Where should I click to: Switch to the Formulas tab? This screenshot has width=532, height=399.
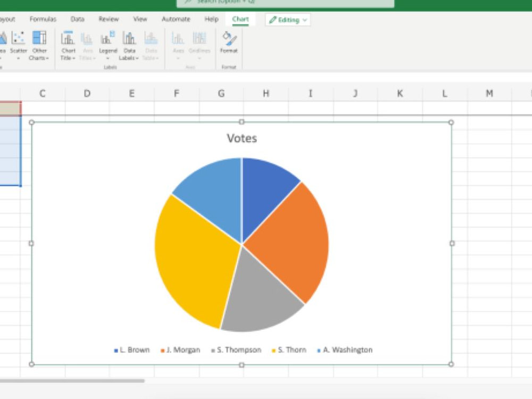click(43, 19)
